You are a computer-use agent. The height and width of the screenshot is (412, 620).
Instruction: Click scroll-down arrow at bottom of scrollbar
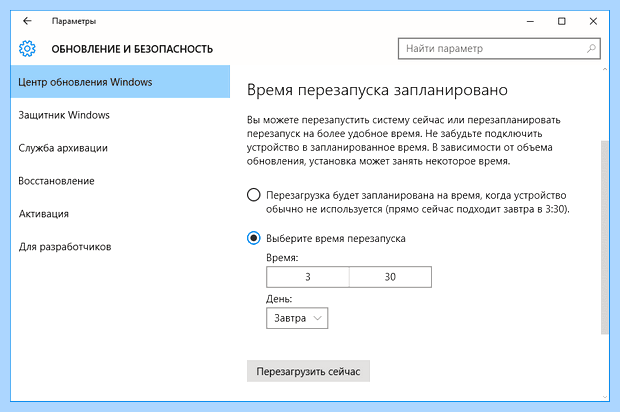pos(605,397)
